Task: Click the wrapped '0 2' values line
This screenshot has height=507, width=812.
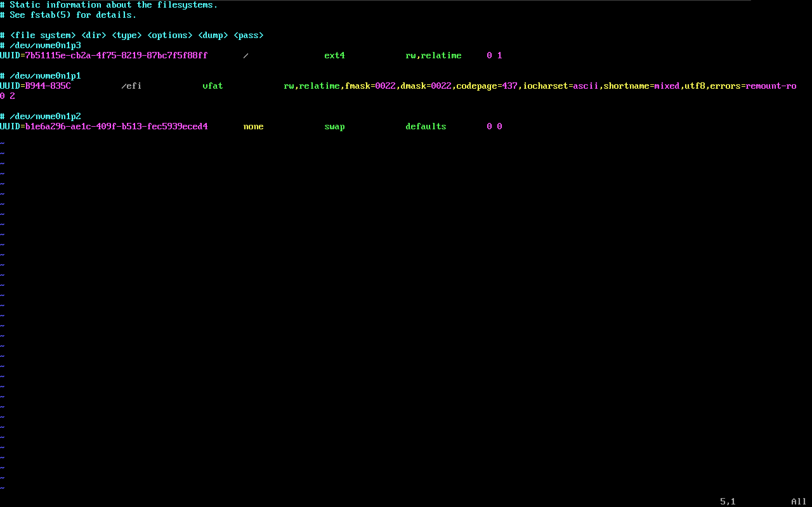Action: click(7, 96)
